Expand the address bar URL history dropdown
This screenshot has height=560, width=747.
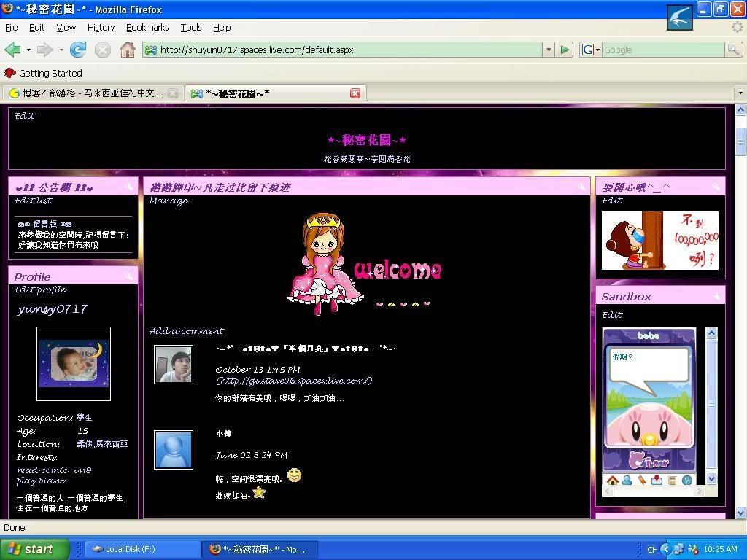(548, 50)
